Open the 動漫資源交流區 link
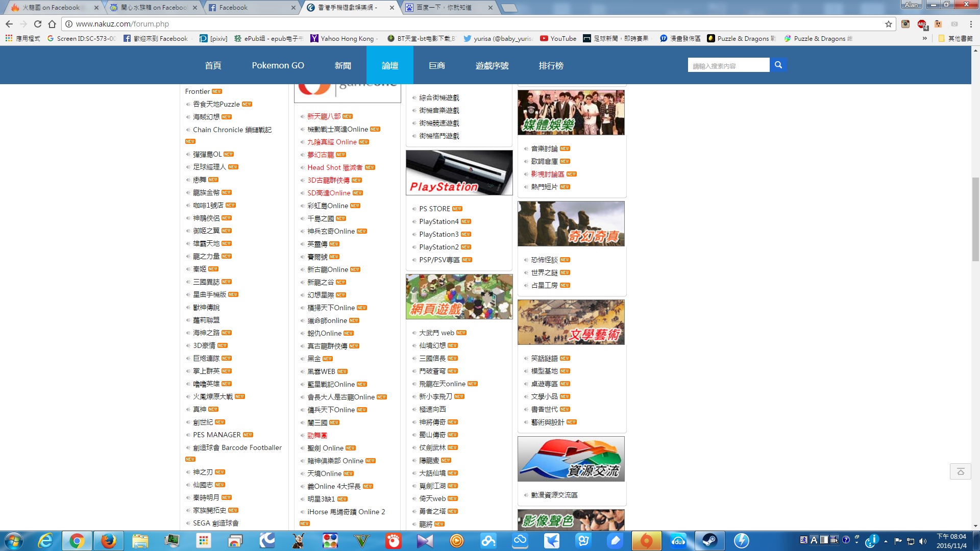 [554, 495]
